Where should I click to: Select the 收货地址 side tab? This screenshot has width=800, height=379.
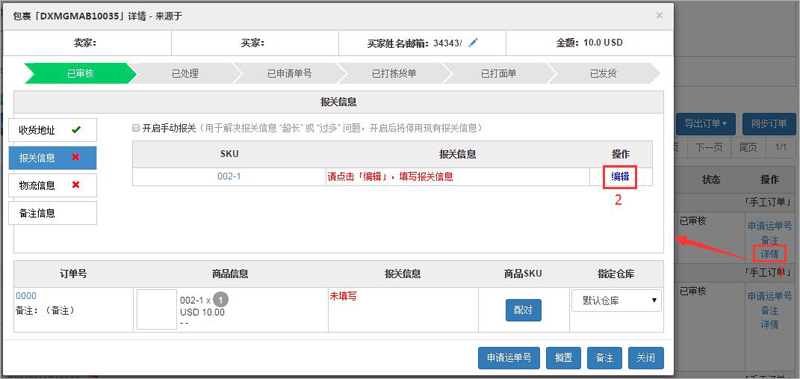[53, 130]
